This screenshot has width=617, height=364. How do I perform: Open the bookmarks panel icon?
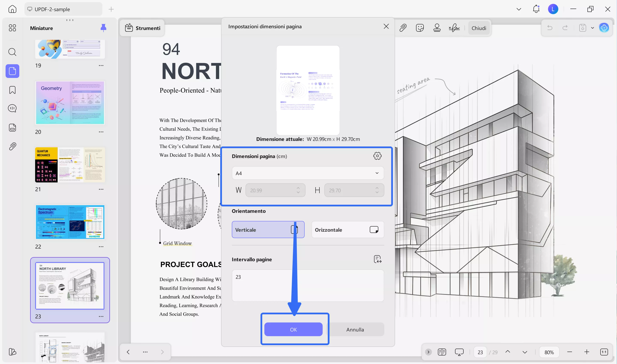coord(12,90)
